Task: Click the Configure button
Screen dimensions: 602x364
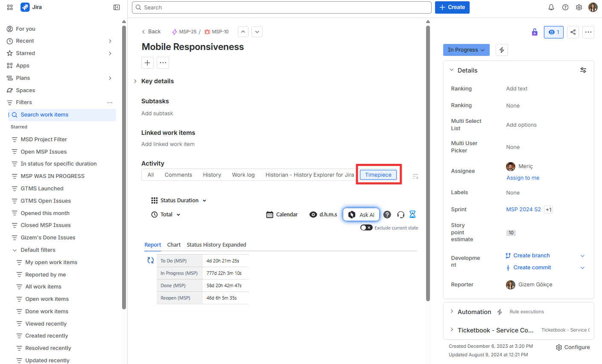Action: [x=573, y=347]
